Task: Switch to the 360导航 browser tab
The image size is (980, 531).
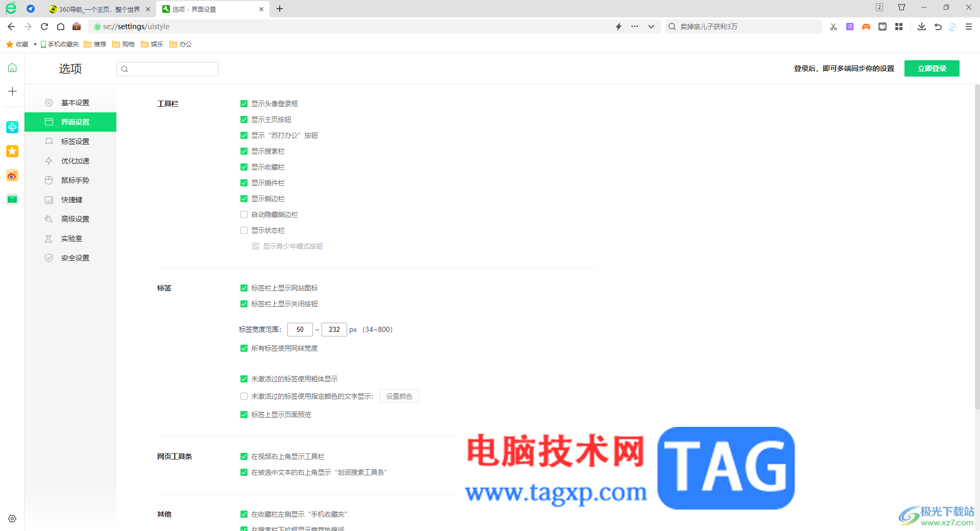Action: [99, 9]
